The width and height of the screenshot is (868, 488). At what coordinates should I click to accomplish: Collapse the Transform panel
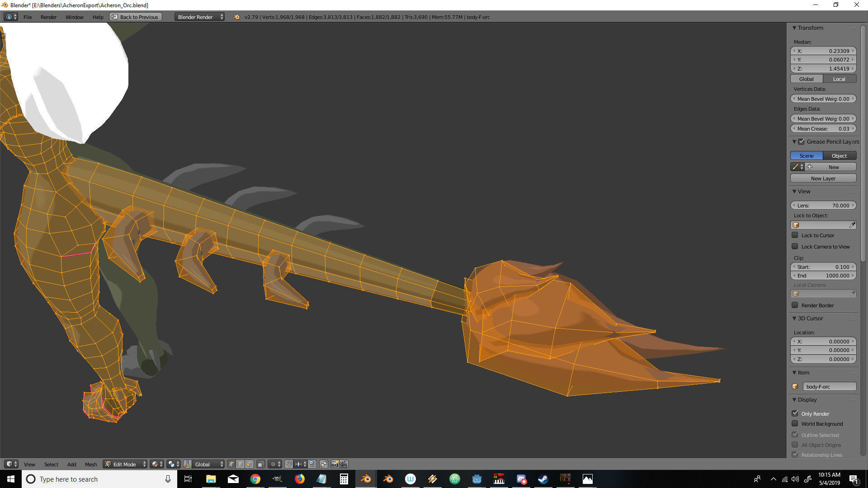[794, 28]
